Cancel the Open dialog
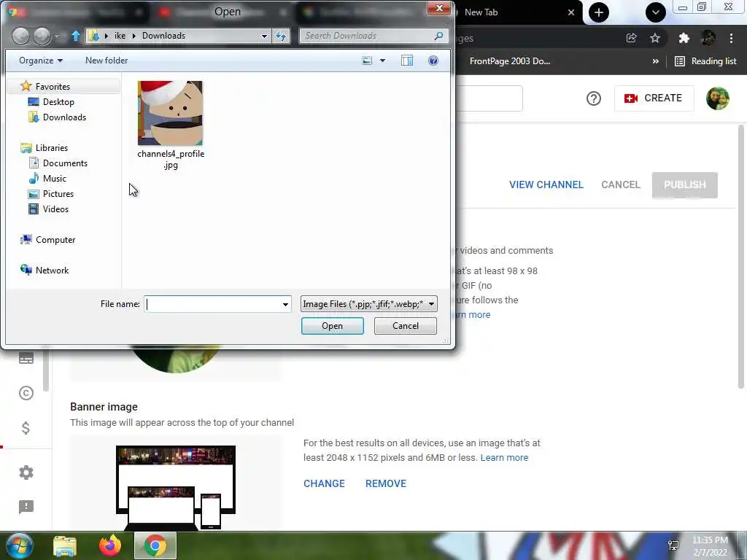 pos(406,326)
